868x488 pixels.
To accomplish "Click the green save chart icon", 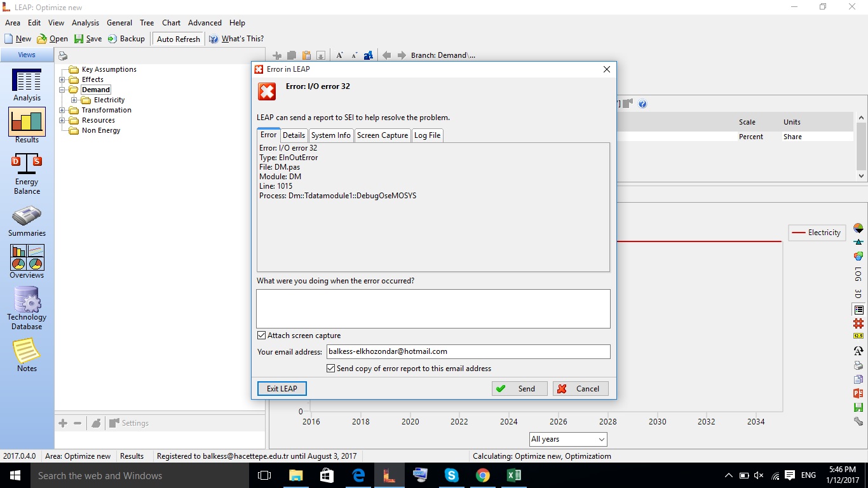I will pos(858,407).
